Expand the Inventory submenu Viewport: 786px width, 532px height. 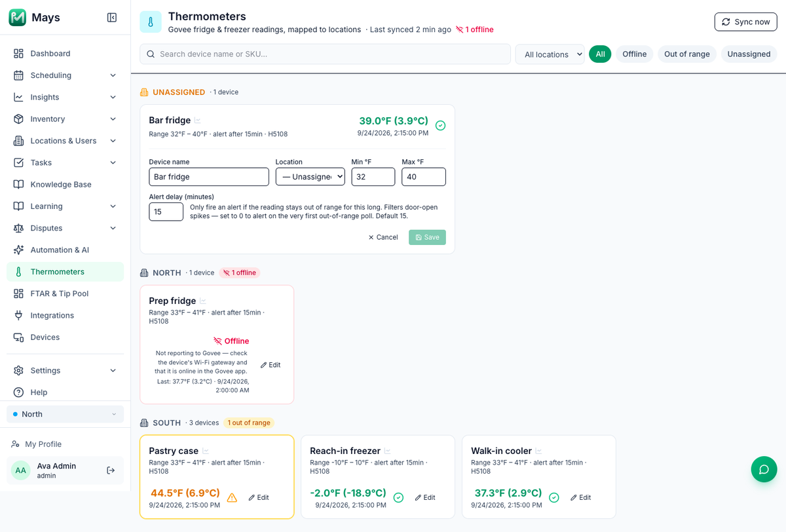65,119
